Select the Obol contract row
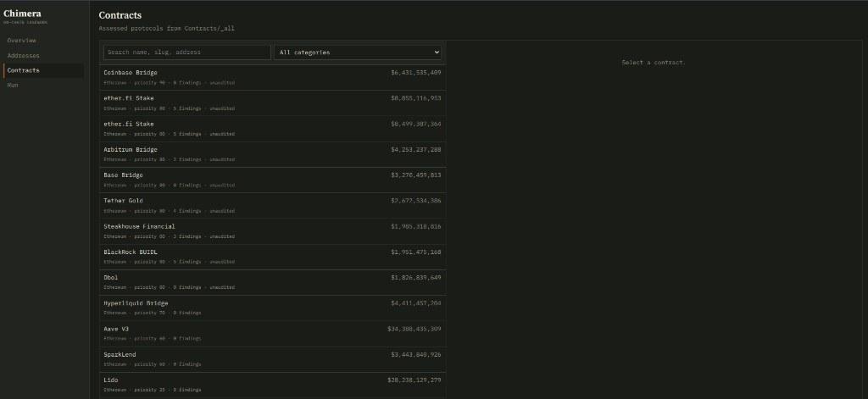Screen dimensions: 868x399 pos(272,282)
